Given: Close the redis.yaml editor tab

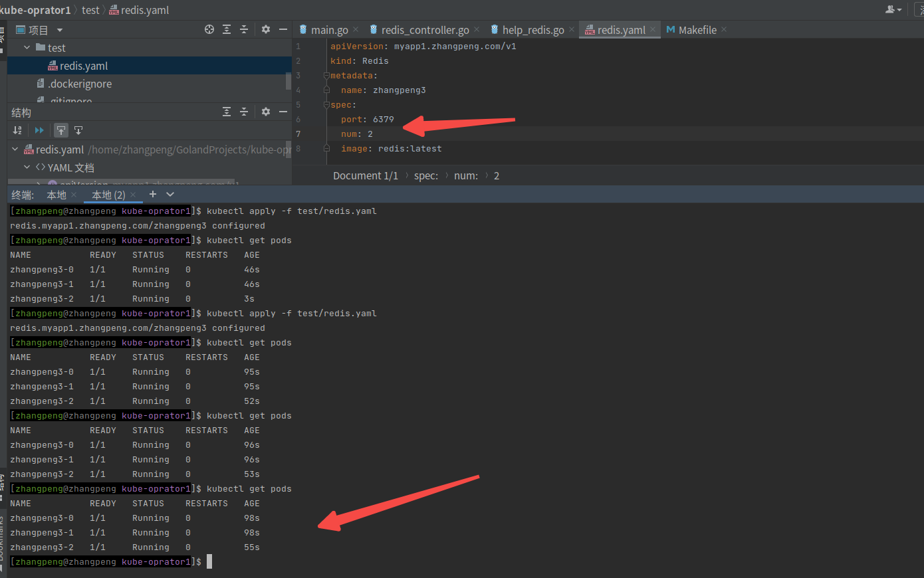Looking at the screenshot, I should tap(653, 29).
